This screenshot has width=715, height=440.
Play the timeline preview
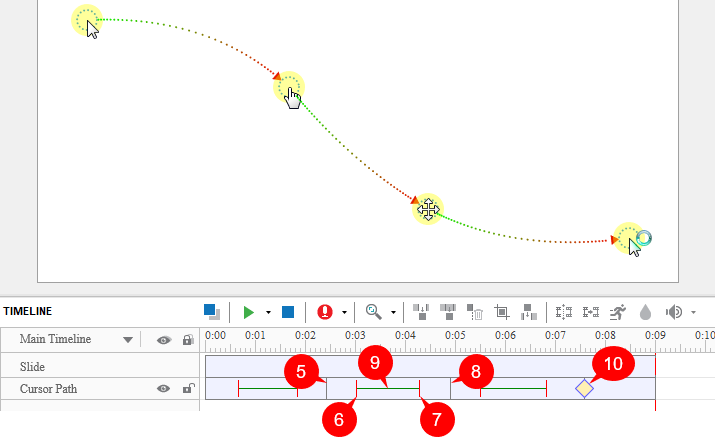click(x=249, y=312)
